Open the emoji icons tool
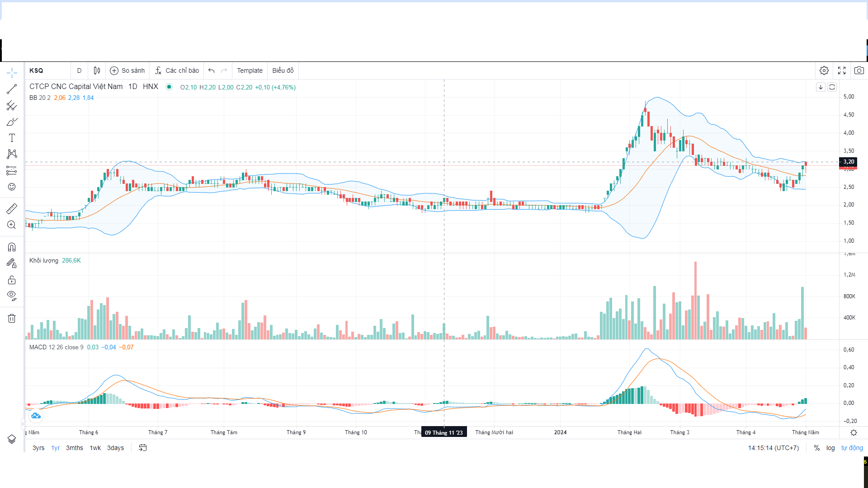Viewport: 868px width, 488px height. (12, 187)
